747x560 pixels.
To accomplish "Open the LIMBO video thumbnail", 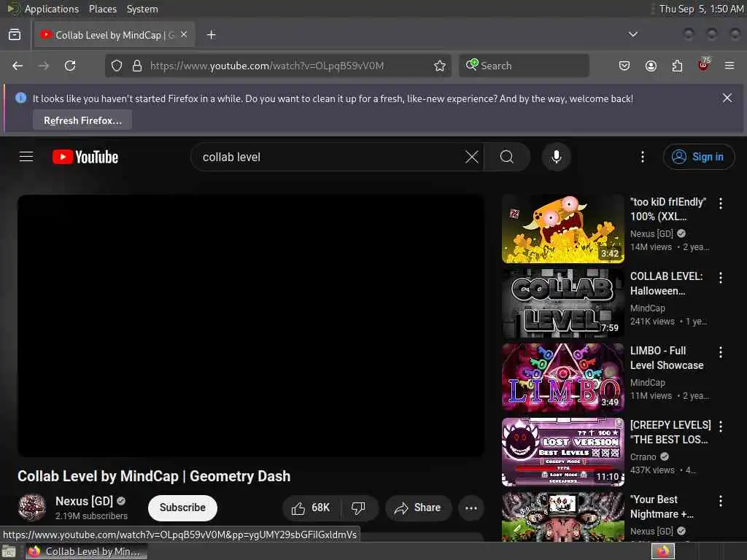I will (x=563, y=378).
